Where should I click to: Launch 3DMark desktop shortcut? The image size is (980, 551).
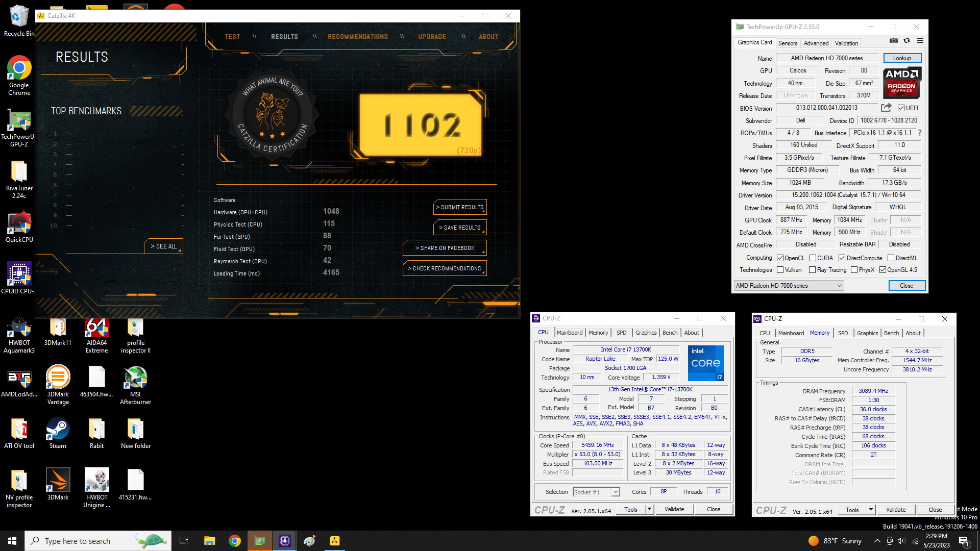click(58, 485)
